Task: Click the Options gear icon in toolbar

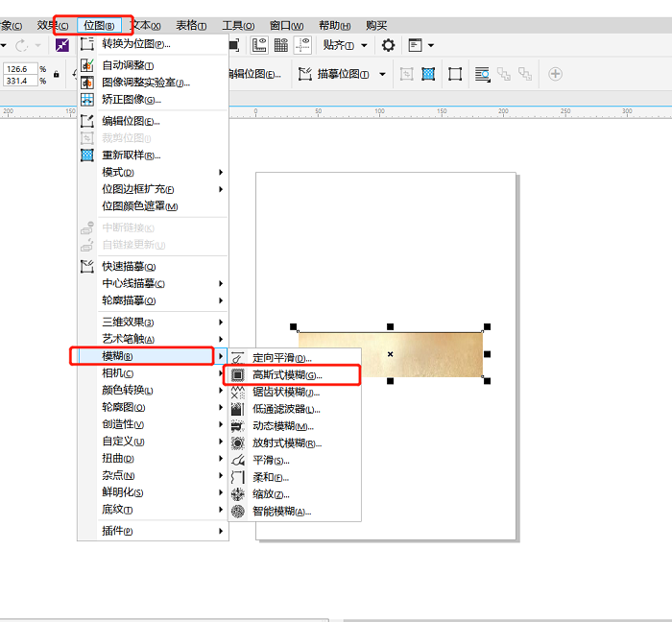Action: point(388,45)
